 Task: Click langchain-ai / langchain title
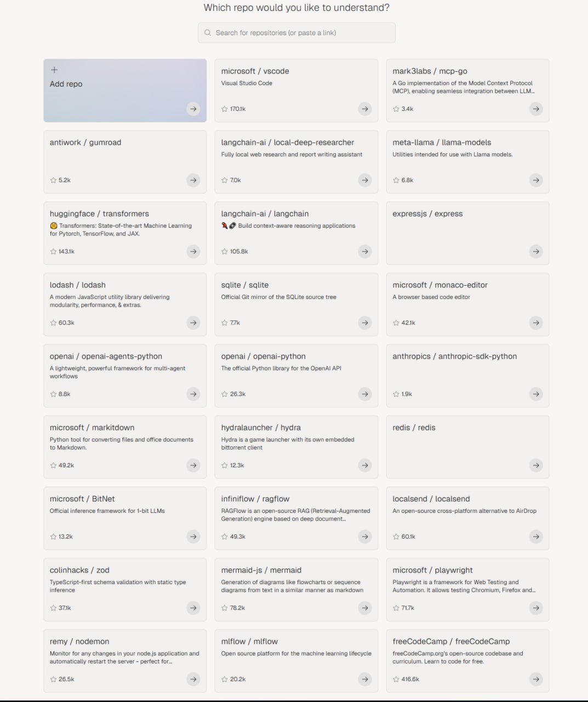tap(265, 214)
